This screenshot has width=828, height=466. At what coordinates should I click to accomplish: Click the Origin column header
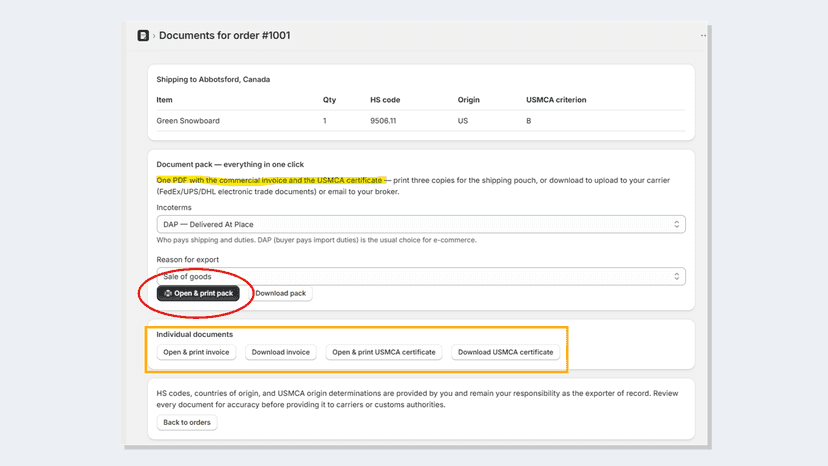(468, 100)
